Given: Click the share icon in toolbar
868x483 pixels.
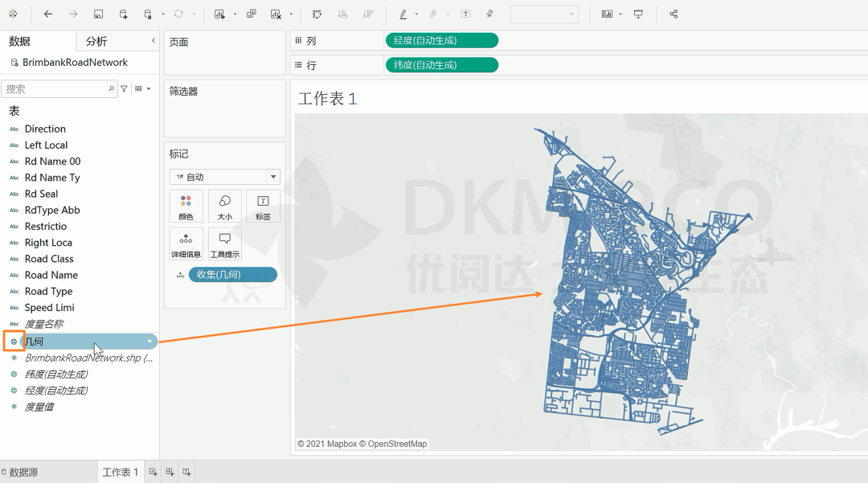Looking at the screenshot, I should (x=674, y=14).
